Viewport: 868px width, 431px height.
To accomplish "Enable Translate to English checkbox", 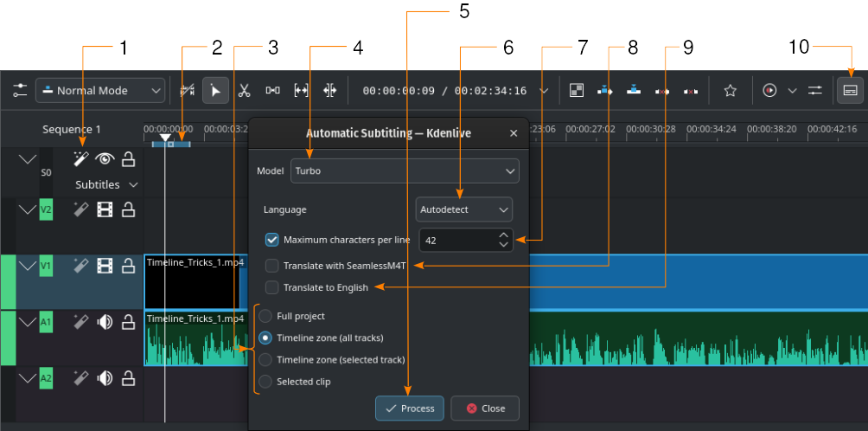I will click(271, 287).
